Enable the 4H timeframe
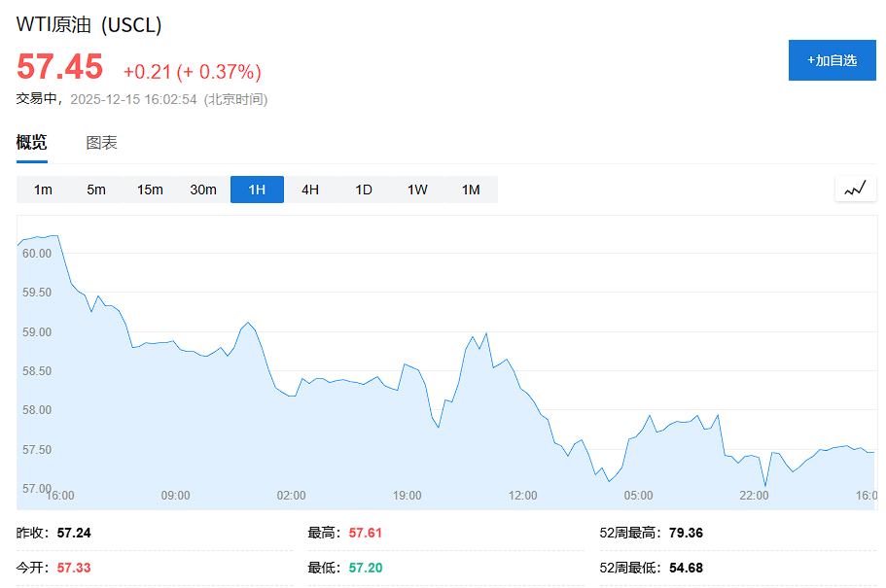 [309, 190]
